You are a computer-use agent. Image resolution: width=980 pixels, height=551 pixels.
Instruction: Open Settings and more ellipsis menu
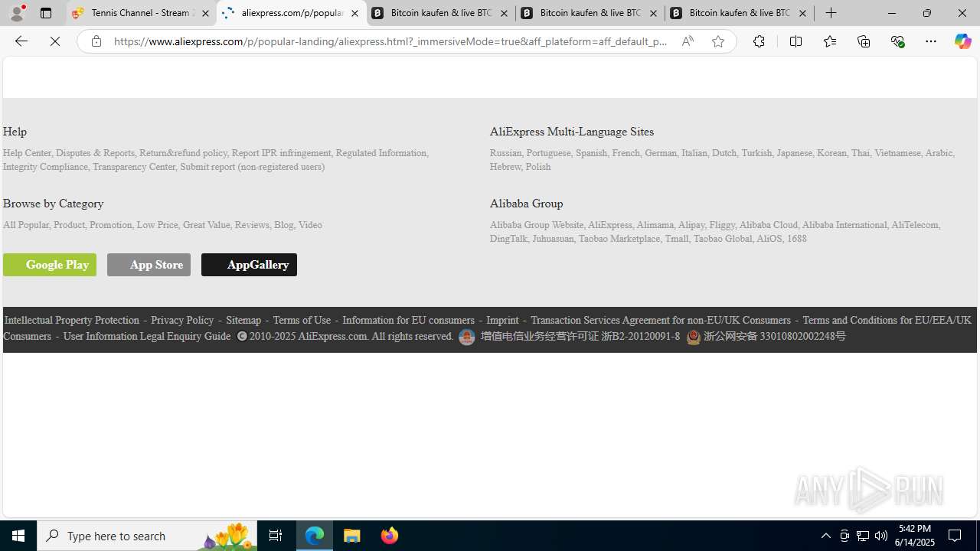pyautogui.click(x=930, y=41)
